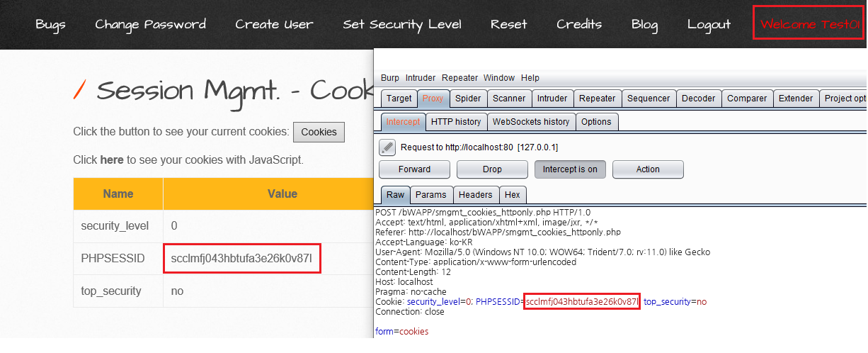Follow the 'here' JavaScript cookies link
Screen dimensions: 868x353
[x=112, y=160]
